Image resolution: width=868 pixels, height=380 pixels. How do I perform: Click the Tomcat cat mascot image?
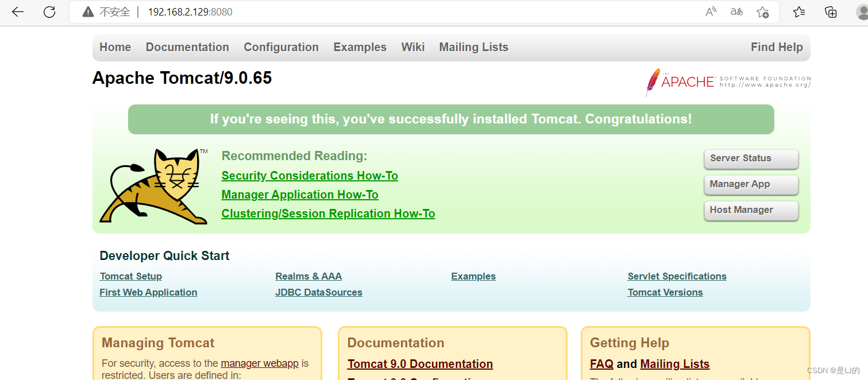pyautogui.click(x=153, y=186)
